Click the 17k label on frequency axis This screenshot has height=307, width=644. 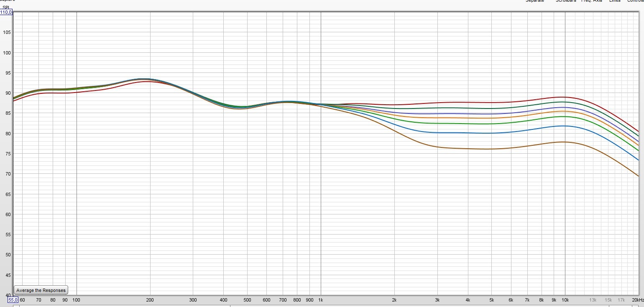621,300
